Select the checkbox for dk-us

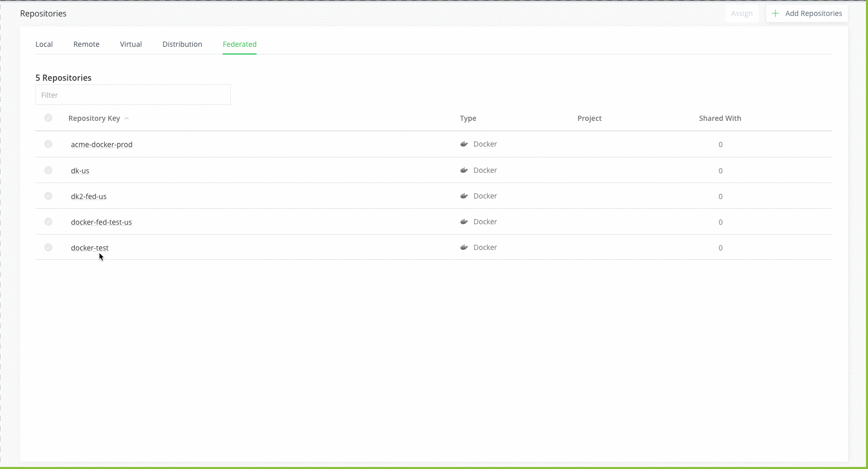48,170
